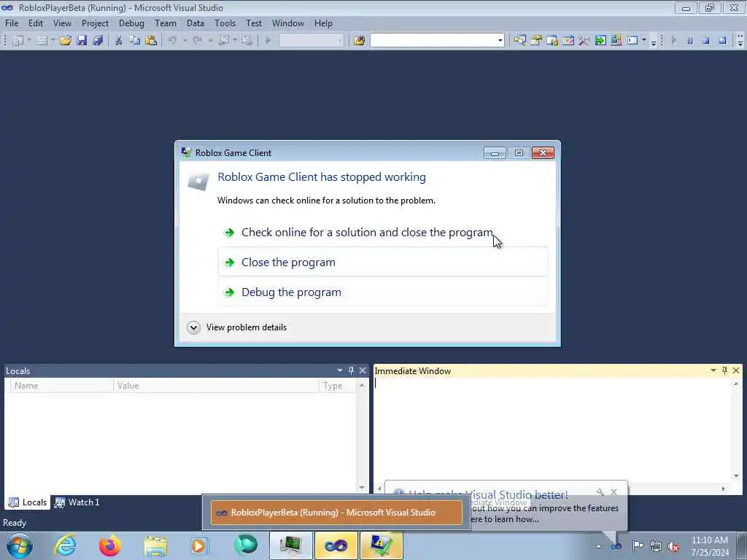Open the Command Window icon dropdown arrow
Image resolution: width=747 pixels, height=560 pixels.
pyautogui.click(x=644, y=41)
